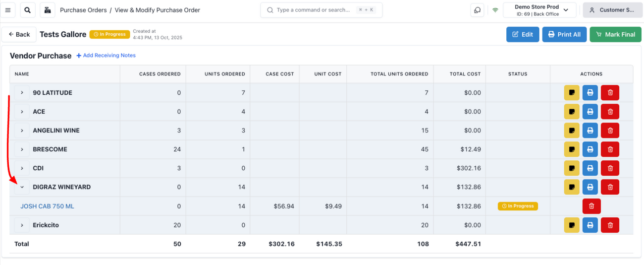Expand the 90 LATITUDE vendor row
The height and width of the screenshot is (265, 644).
[22, 93]
